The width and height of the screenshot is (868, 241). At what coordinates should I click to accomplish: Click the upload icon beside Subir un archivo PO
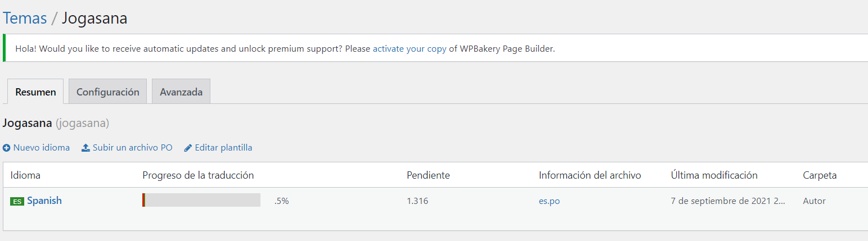(x=86, y=148)
